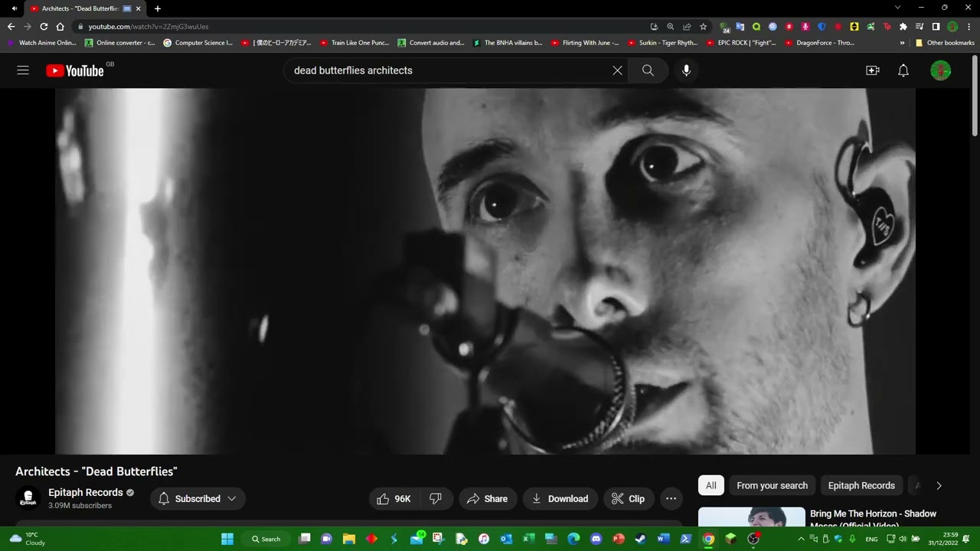Image resolution: width=980 pixels, height=551 pixels.
Task: Open File Explorer from the taskbar
Action: 349,539
